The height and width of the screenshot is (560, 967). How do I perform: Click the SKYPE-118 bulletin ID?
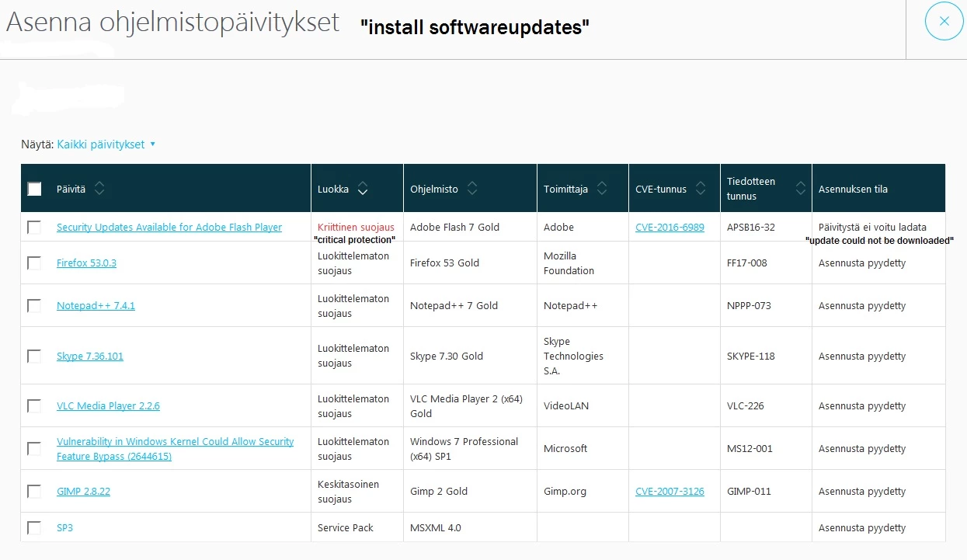pos(751,357)
